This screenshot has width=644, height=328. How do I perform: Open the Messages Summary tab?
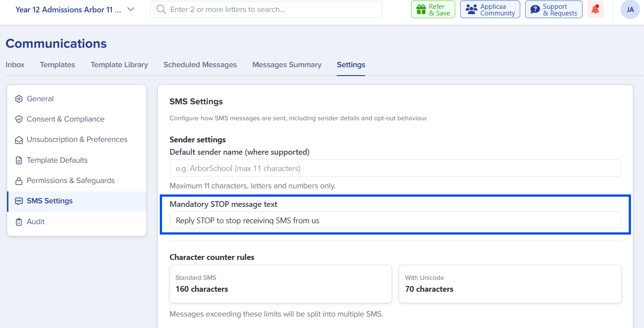pos(287,65)
